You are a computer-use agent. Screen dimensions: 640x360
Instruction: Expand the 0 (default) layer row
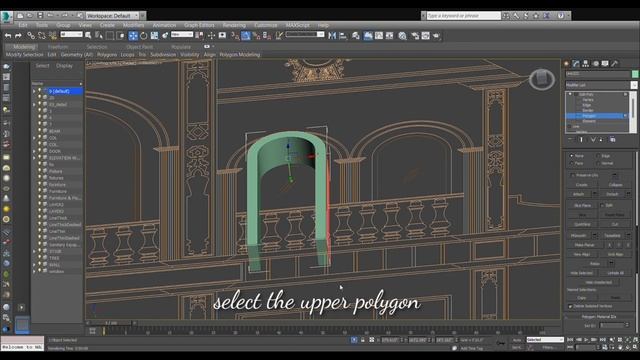[34, 91]
